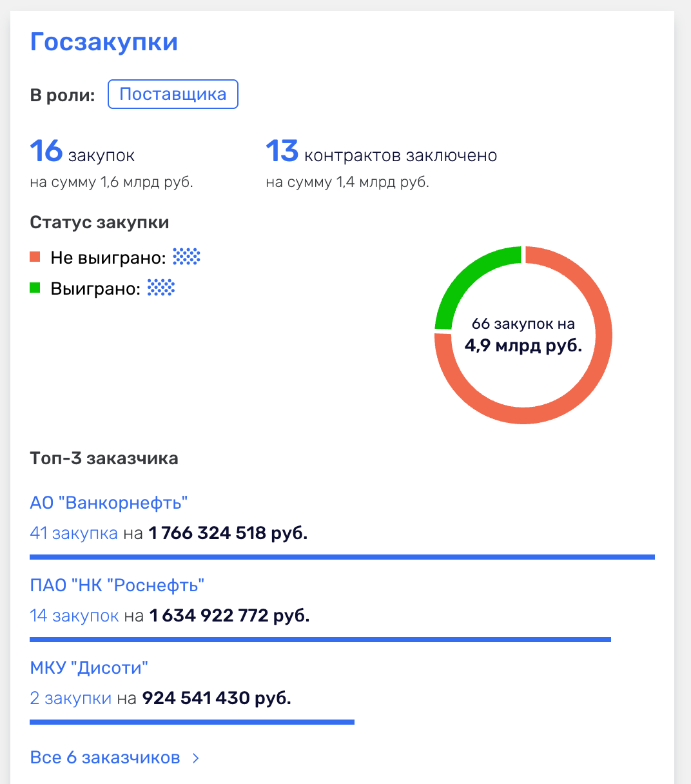Expand the full list of 6 заказчиков
Screen dimensions: 691x784
click(105, 758)
